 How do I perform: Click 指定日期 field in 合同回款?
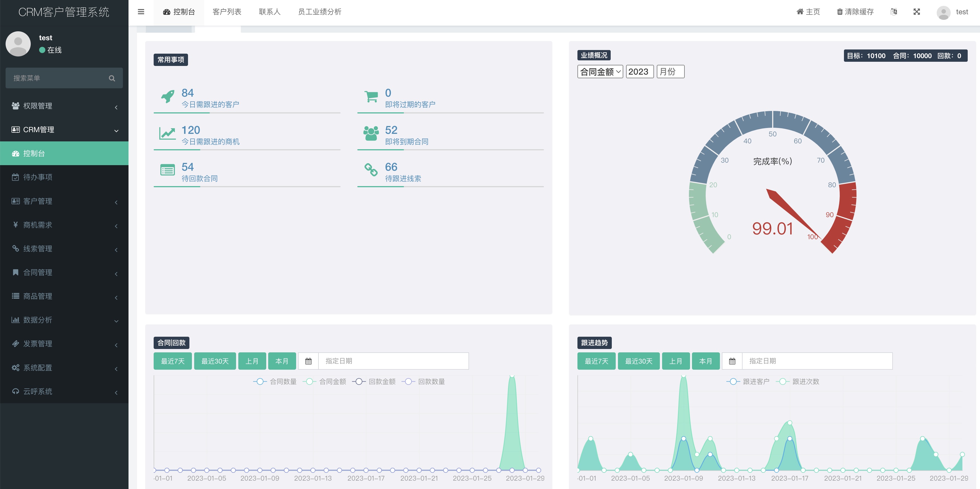pyautogui.click(x=393, y=361)
